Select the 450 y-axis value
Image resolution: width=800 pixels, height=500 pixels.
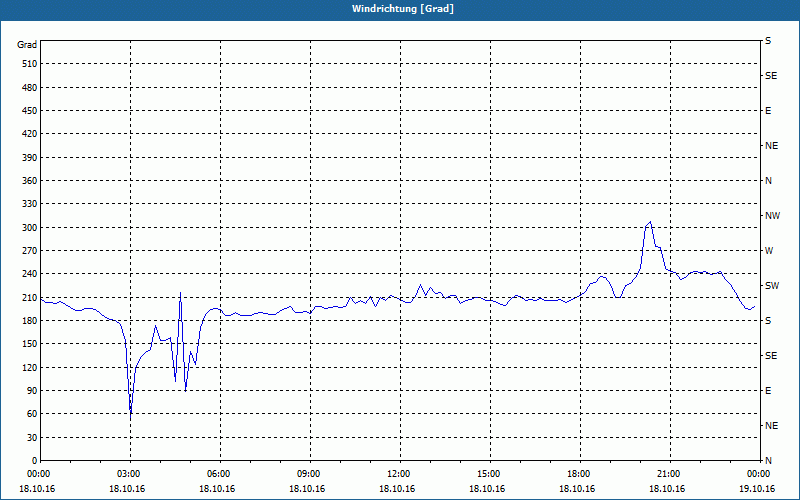[x=30, y=111]
